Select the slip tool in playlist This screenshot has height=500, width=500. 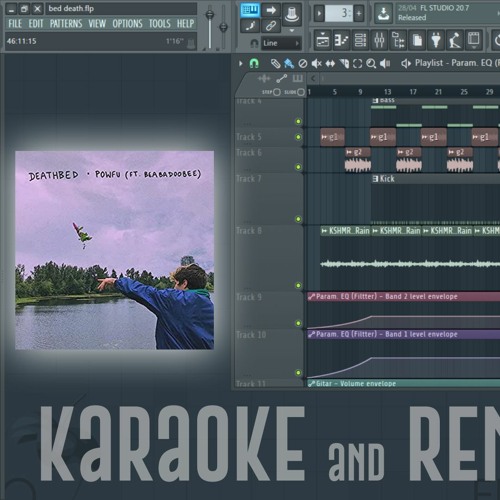click(x=330, y=63)
